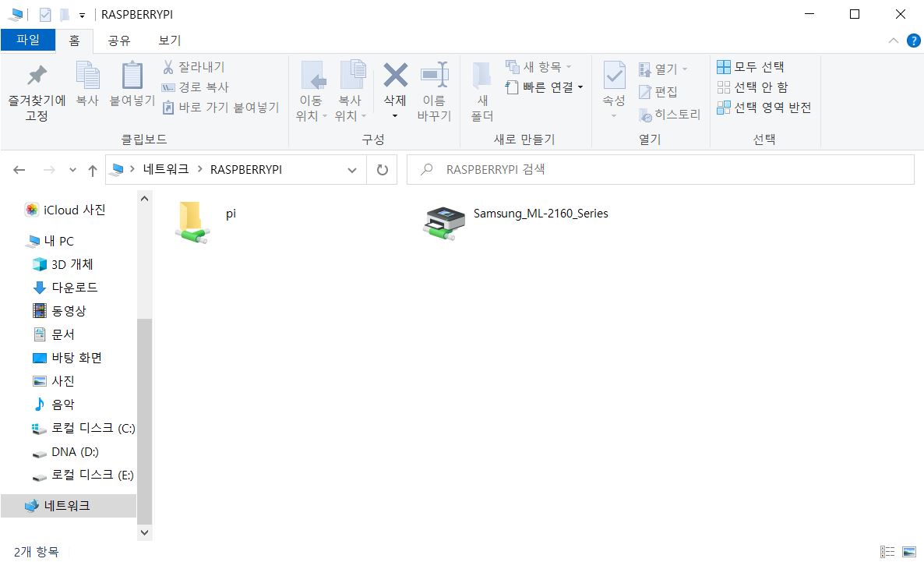
Task: Open Help via question mark icon
Action: click(913, 41)
